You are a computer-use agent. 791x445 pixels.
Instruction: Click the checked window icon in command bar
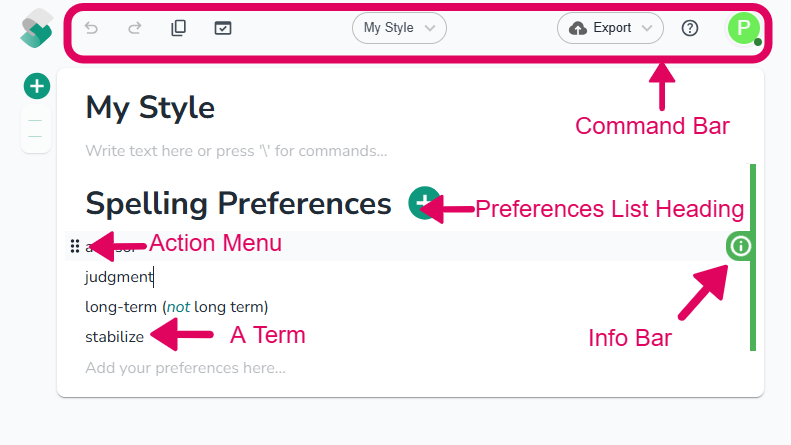222,28
